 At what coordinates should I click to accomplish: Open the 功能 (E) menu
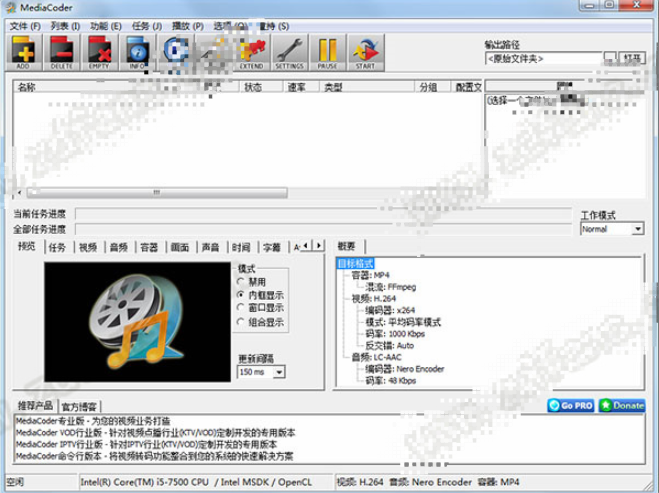click(106, 26)
